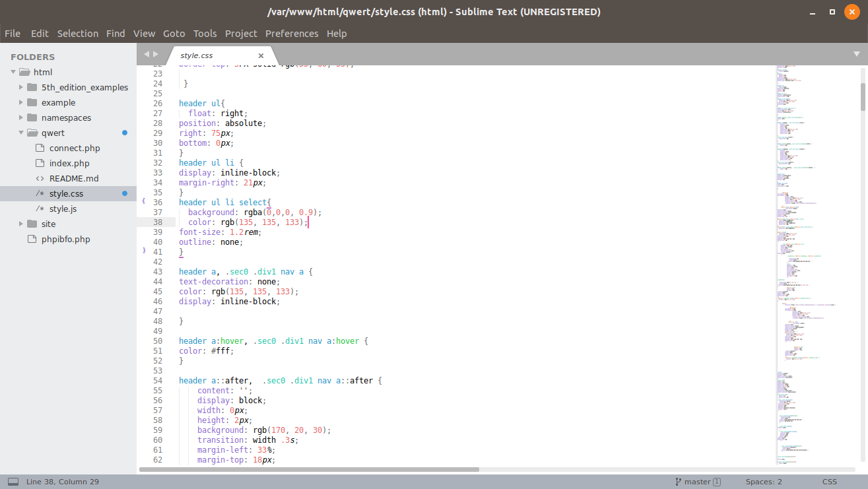
Task: Toggle the side bar via status bar icon
Action: click(x=13, y=482)
